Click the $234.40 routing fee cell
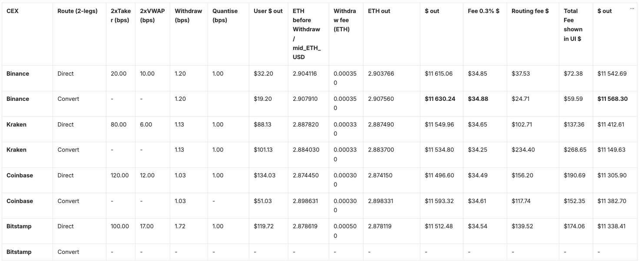The height and width of the screenshot is (267, 644). pyautogui.click(x=523, y=150)
